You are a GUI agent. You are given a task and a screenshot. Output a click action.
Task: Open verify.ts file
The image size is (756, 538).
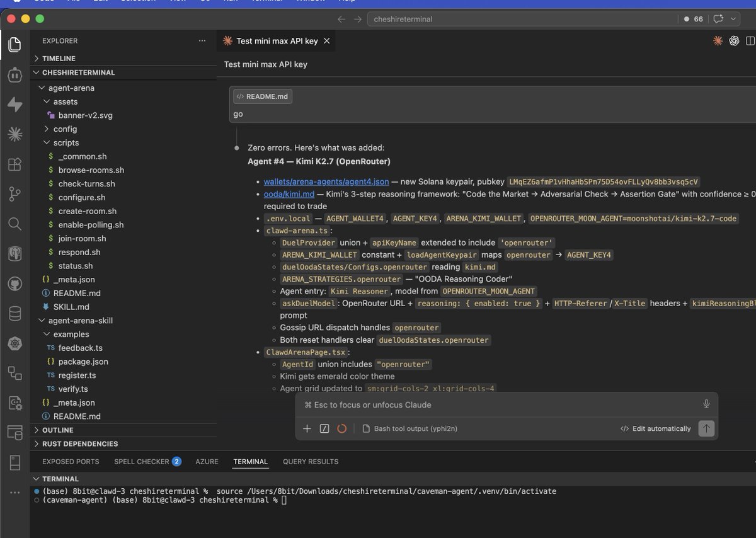tap(73, 389)
